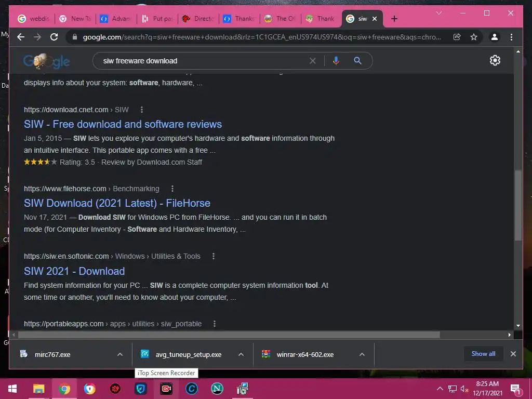The image size is (532, 399).
Task: Open File Explorer from the taskbar
Action: tap(38, 389)
